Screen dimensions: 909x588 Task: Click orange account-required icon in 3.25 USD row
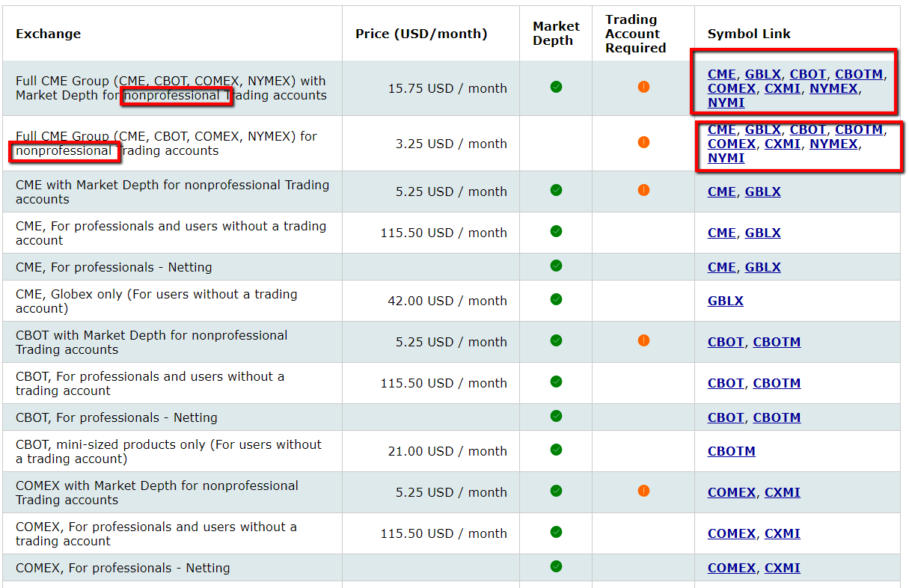[643, 142]
